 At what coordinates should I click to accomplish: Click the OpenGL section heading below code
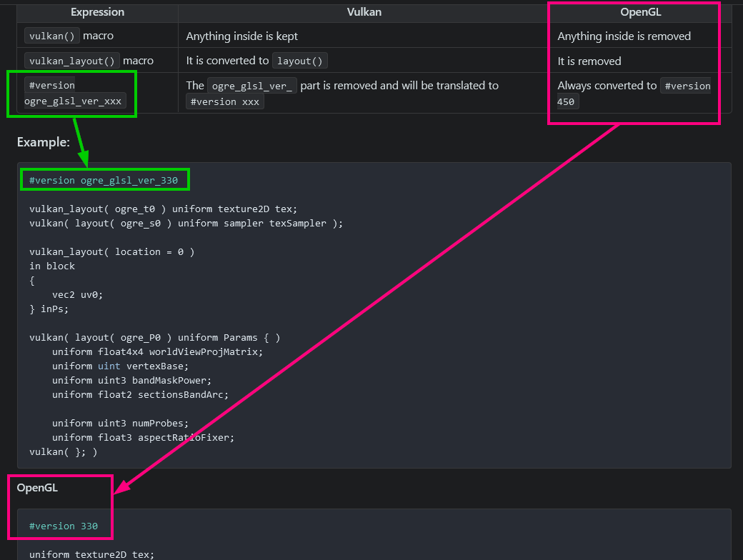click(x=37, y=488)
